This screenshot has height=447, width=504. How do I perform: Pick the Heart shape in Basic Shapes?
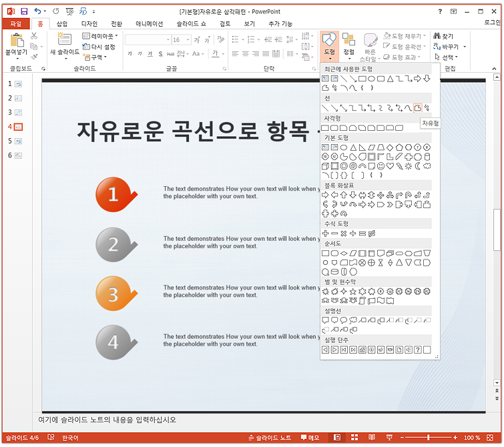pos(390,166)
